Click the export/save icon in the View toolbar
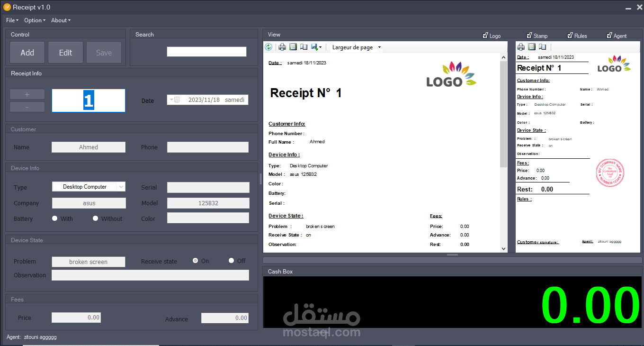644x346 pixels. click(314, 47)
